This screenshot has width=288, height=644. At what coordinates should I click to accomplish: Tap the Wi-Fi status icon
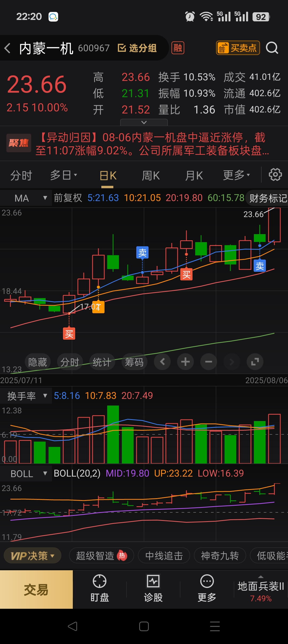(x=206, y=17)
